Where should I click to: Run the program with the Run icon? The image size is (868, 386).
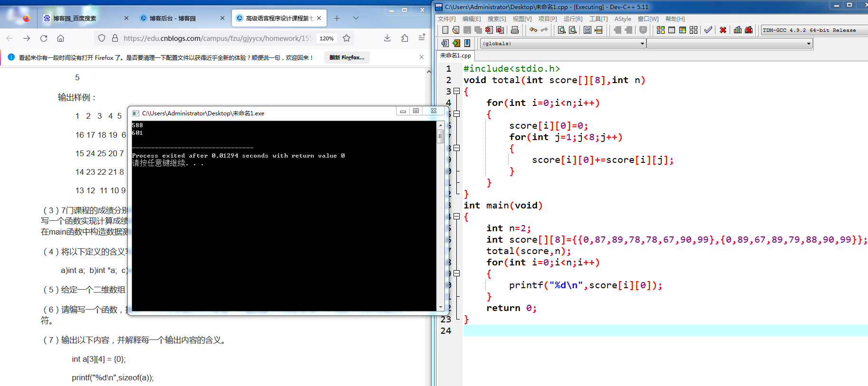coord(672,30)
